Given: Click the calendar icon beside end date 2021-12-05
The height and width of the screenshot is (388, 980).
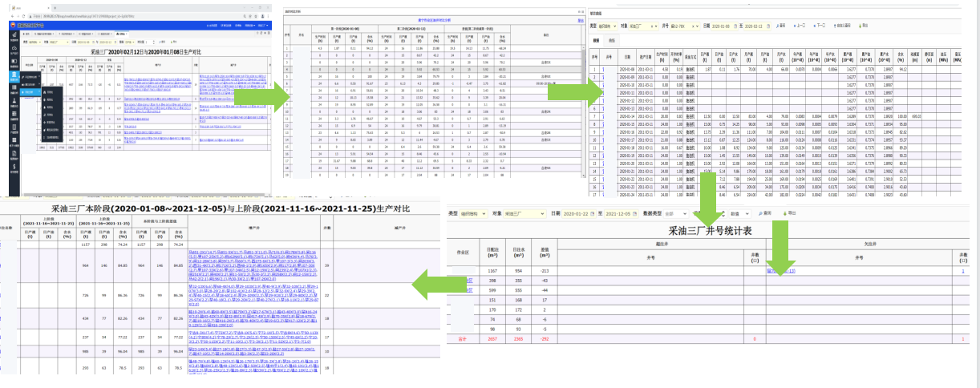Looking at the screenshot, I should [634, 214].
